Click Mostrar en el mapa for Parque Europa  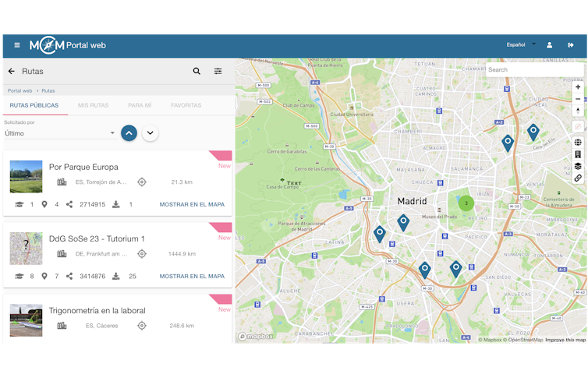coord(192,204)
